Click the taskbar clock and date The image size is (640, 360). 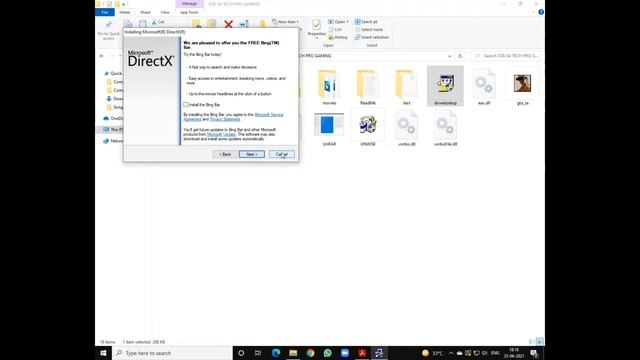[514, 353]
